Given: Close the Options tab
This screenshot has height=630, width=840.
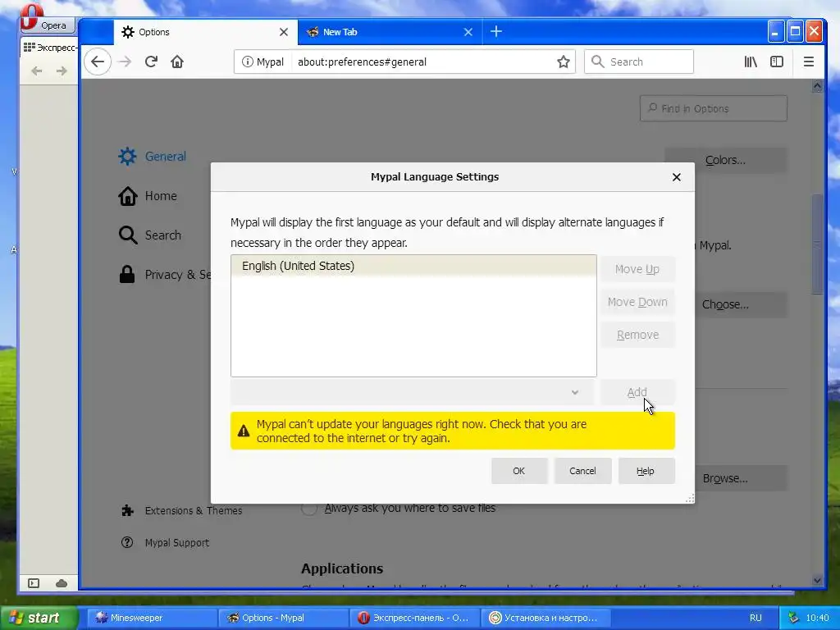Looking at the screenshot, I should (x=284, y=32).
